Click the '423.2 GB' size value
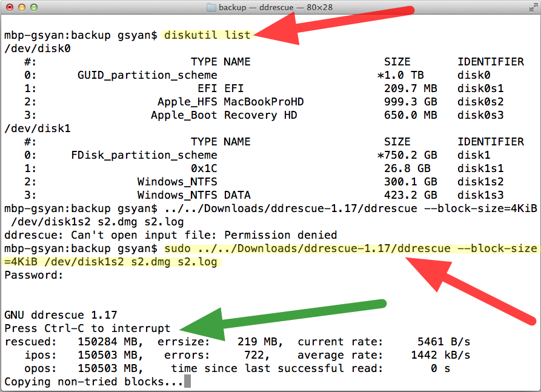The height and width of the screenshot is (392, 541). [x=411, y=195]
